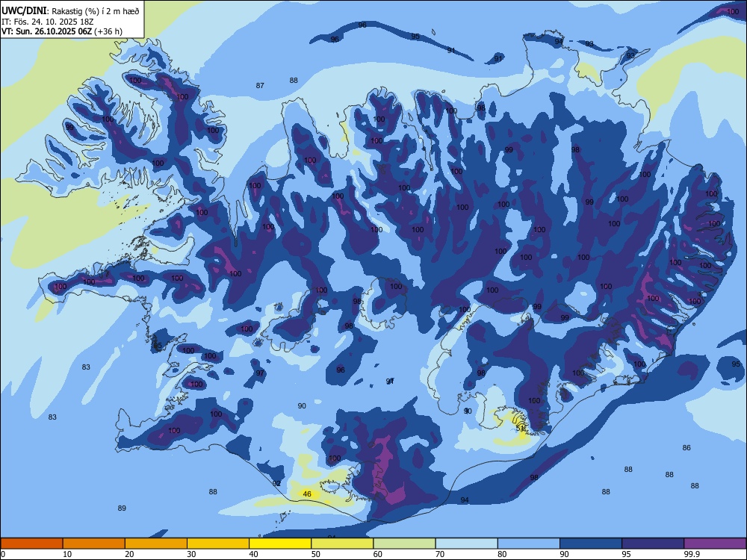This screenshot has width=747, height=560.
Task: Click the '10' legend tick label
Action: pyautogui.click(x=67, y=554)
